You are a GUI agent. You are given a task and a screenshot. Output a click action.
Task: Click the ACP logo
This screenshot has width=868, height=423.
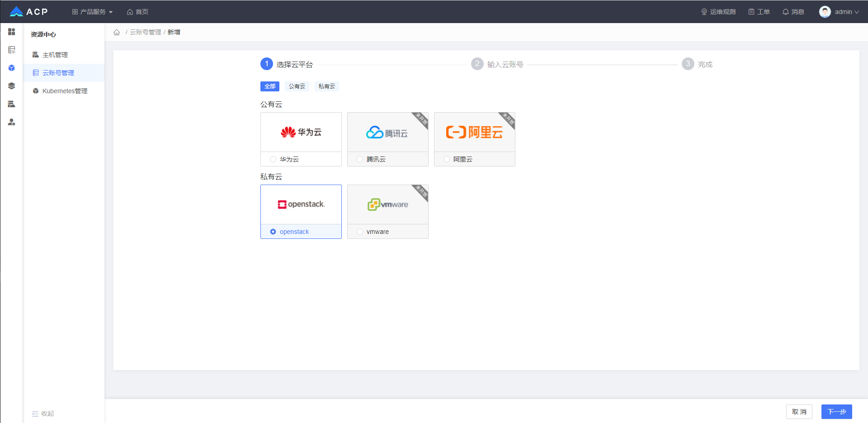click(28, 12)
